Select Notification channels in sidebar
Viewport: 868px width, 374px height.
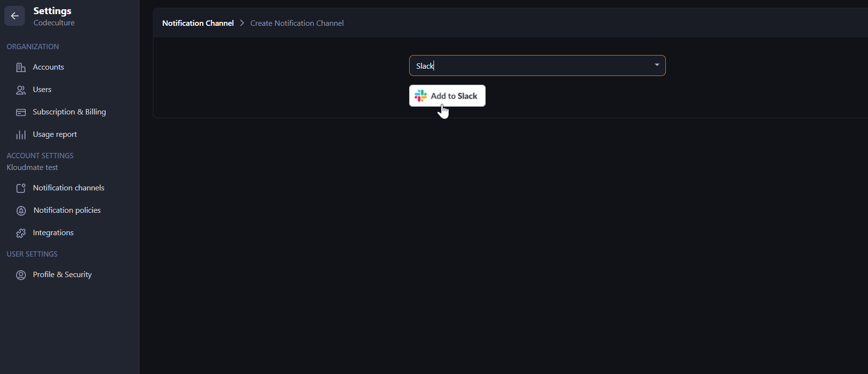[x=70, y=188]
